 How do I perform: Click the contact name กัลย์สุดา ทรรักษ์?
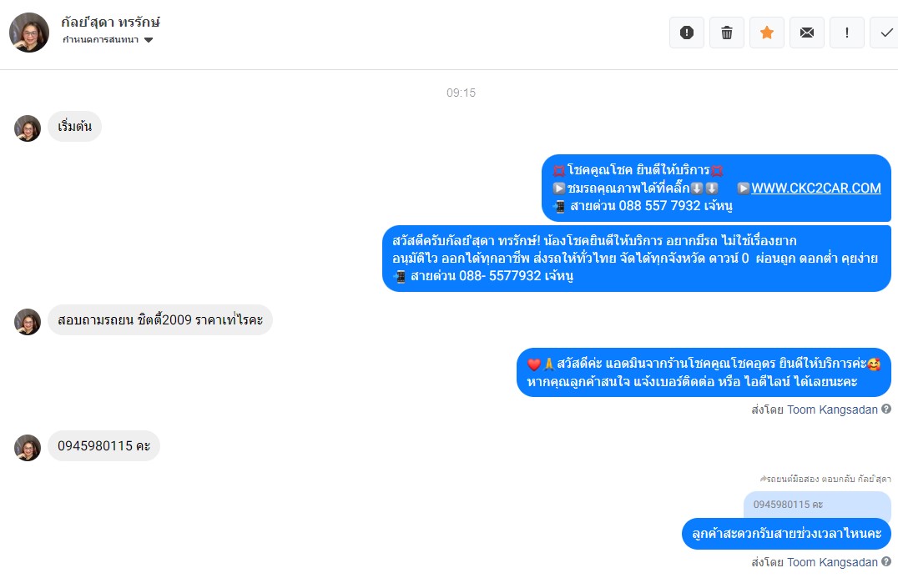tap(110, 23)
